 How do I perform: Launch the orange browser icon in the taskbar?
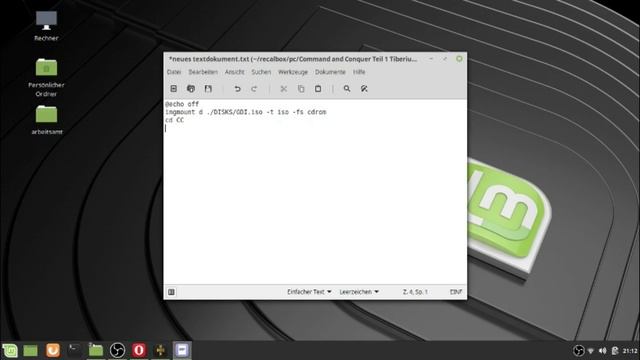pyautogui.click(x=53, y=350)
